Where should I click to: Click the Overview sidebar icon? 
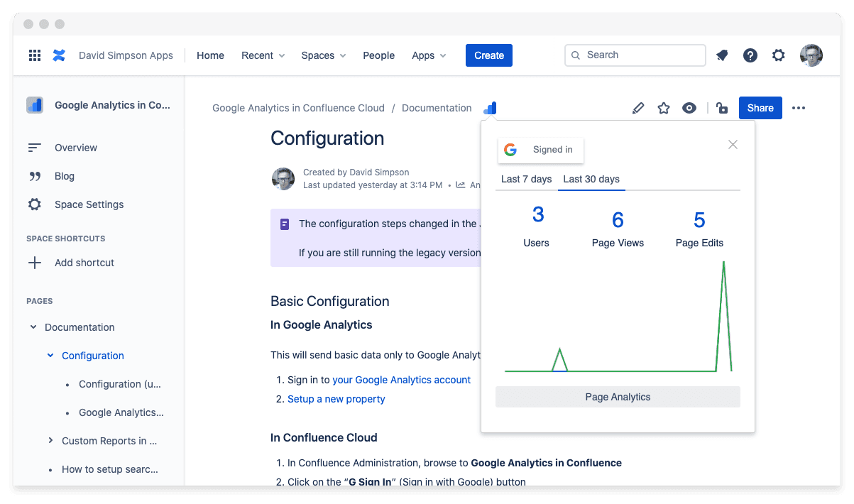pos(35,148)
